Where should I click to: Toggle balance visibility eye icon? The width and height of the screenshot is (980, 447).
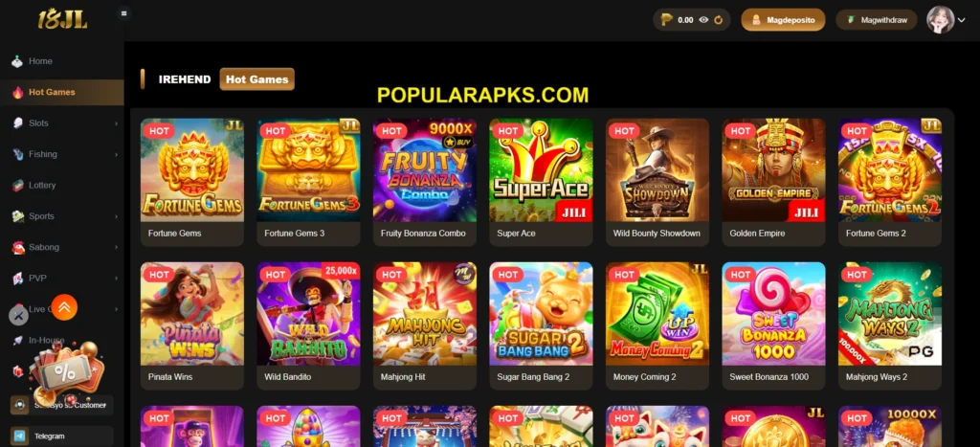pyautogui.click(x=703, y=20)
